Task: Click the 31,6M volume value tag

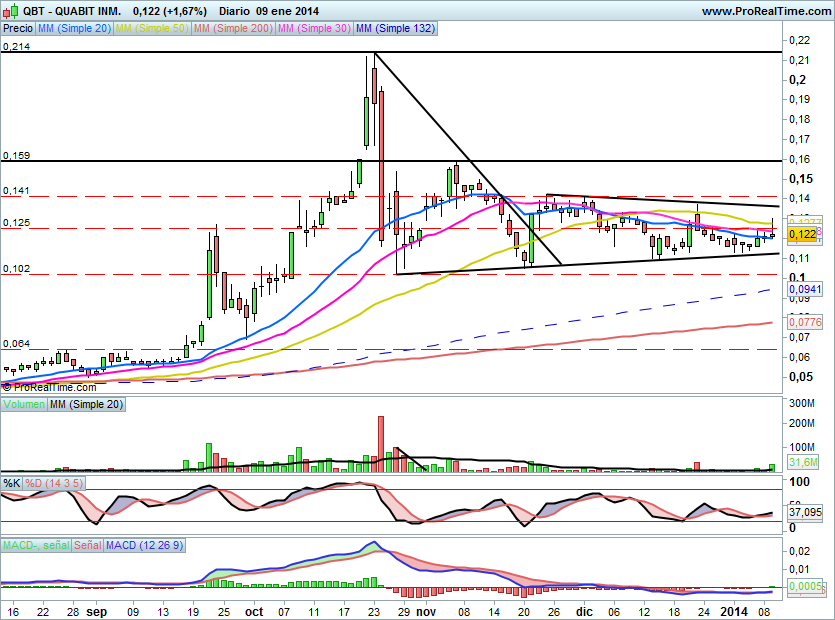Action: [803, 463]
